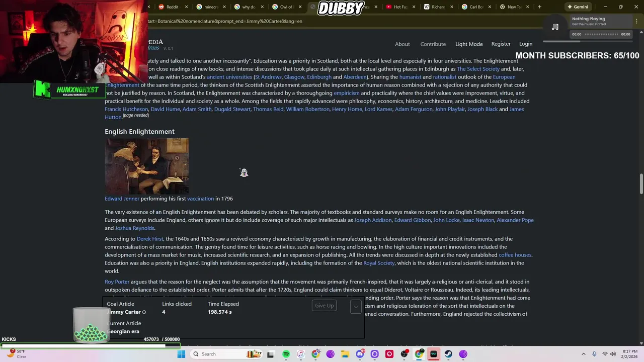Open Apple Music from the taskbar
This screenshot has height=362, width=644.
coord(301,354)
